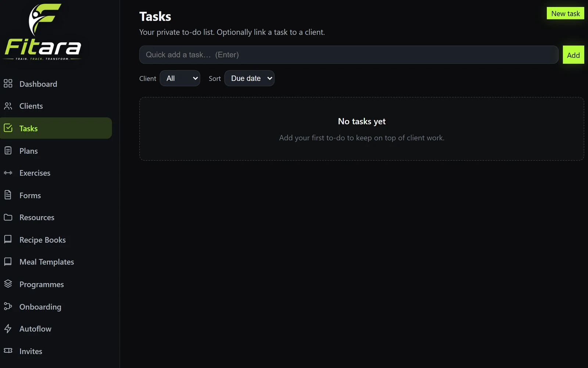588x368 pixels.
Task: Click the Resources folder icon
Action: (8, 217)
